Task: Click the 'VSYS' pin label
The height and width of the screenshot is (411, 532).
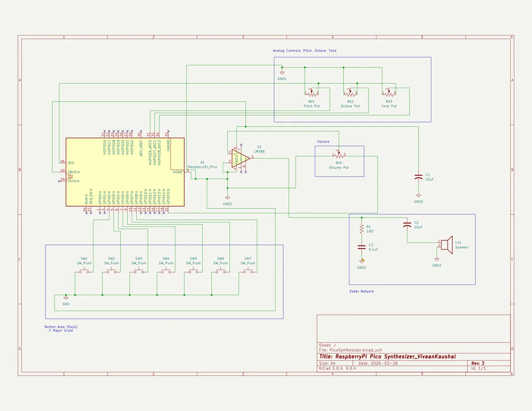Action: pyautogui.click(x=73, y=180)
